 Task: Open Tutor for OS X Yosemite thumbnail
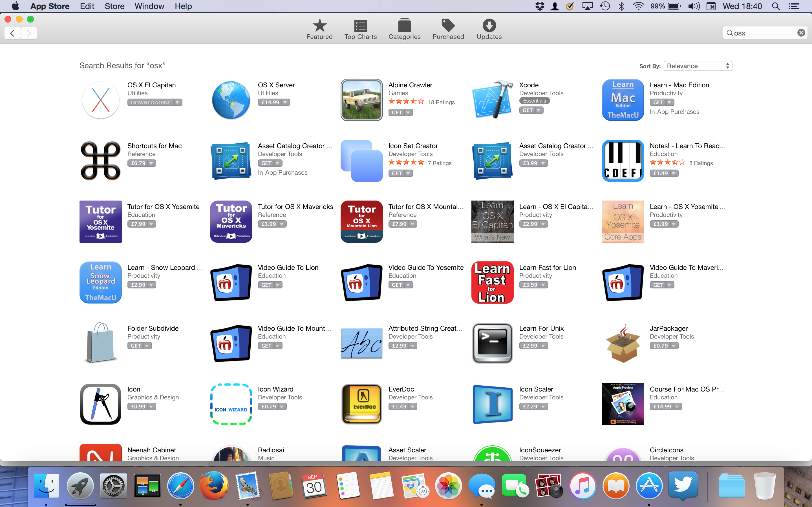[x=100, y=222]
